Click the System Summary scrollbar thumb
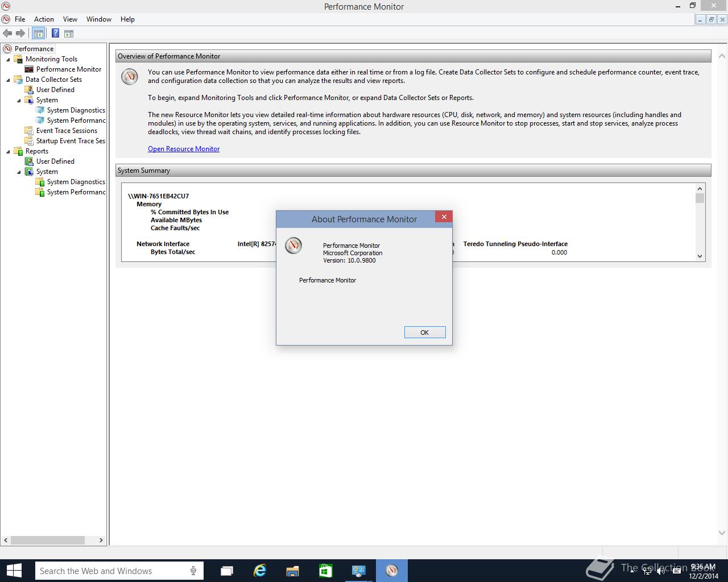 point(700,198)
